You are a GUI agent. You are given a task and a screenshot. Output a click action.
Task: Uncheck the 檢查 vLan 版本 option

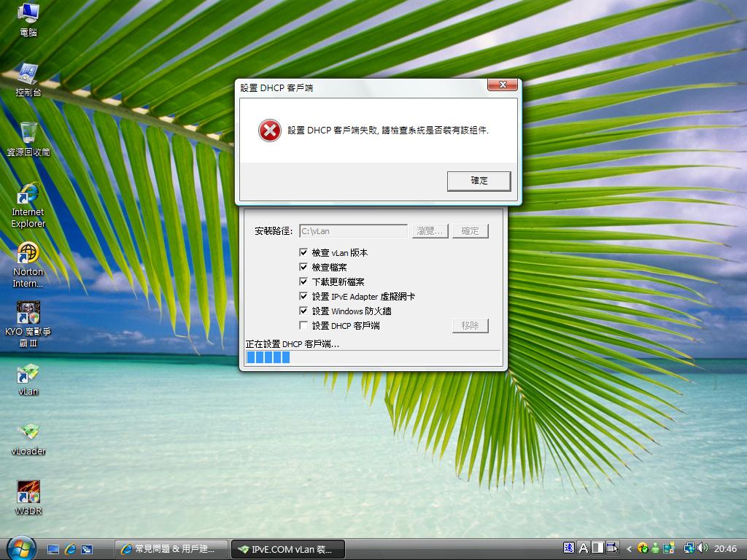click(x=303, y=253)
